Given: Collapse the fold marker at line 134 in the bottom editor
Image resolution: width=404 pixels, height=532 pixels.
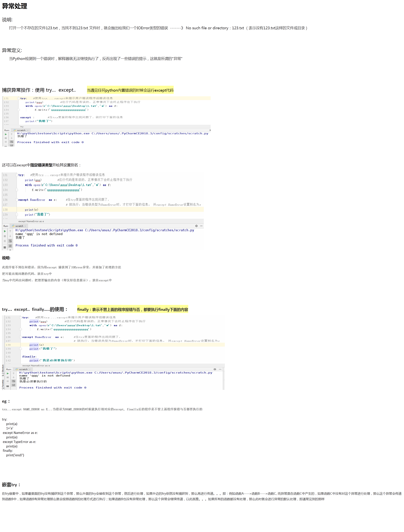Looking at the screenshot, I should [x=20, y=329].
